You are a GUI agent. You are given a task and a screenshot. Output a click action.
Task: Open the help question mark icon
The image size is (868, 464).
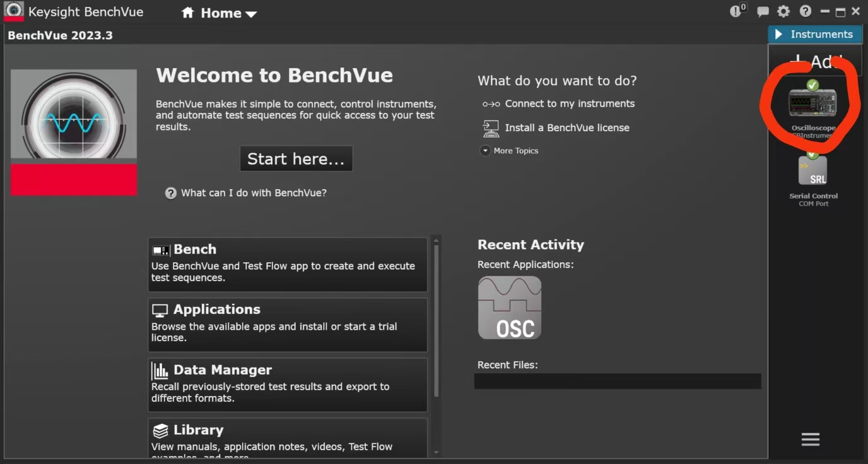[805, 11]
